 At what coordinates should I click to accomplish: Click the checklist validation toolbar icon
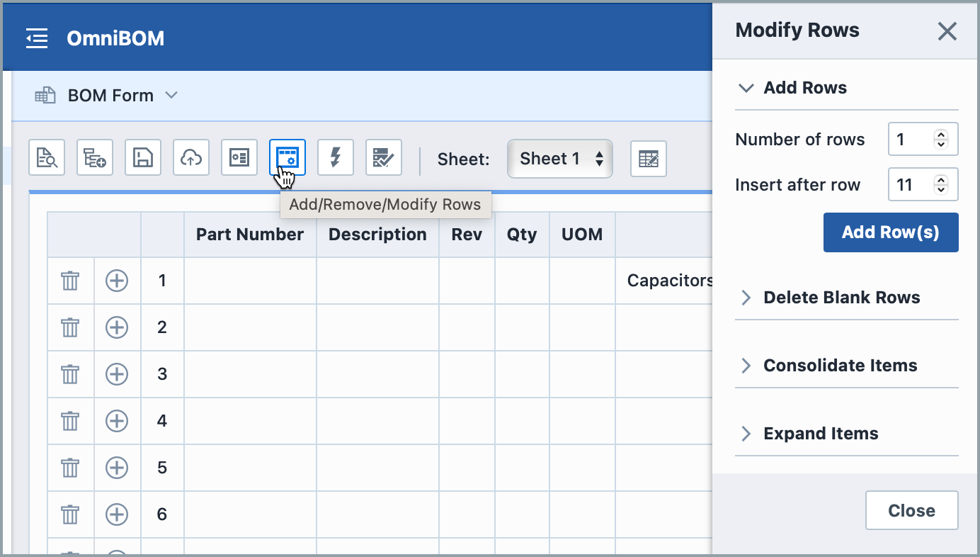pyautogui.click(x=384, y=157)
